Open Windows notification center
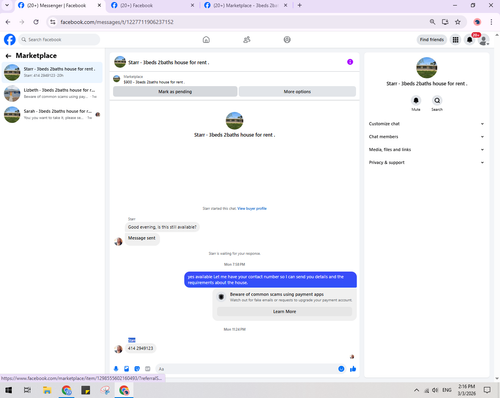Image resolution: width=500 pixels, height=398 pixels. (x=487, y=390)
